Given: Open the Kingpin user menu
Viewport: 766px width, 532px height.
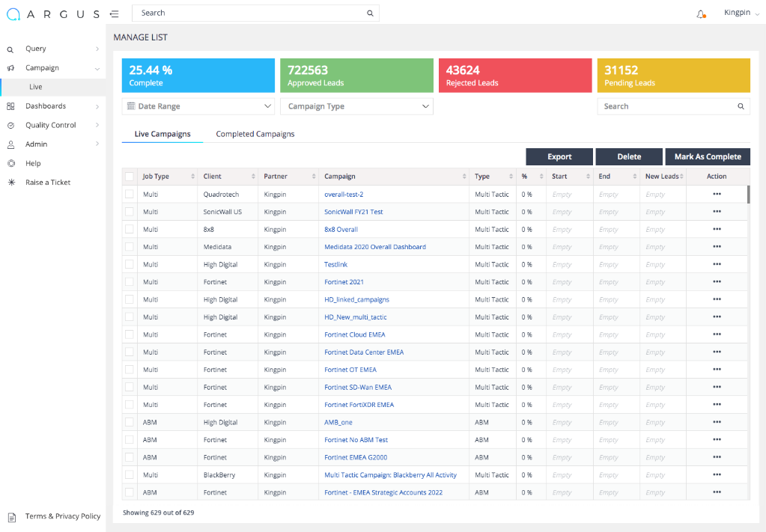Looking at the screenshot, I should pos(741,13).
